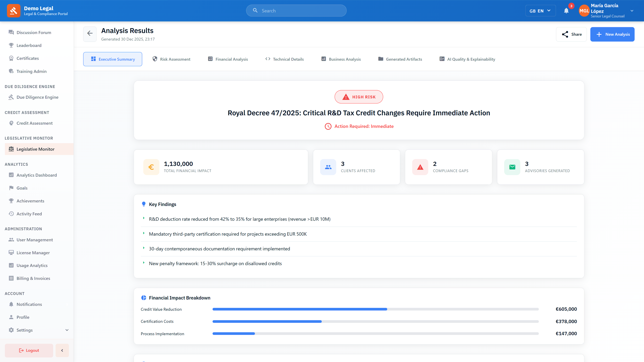Open Legislative Monitor in the sidebar
The width and height of the screenshot is (644, 362).
point(35,149)
